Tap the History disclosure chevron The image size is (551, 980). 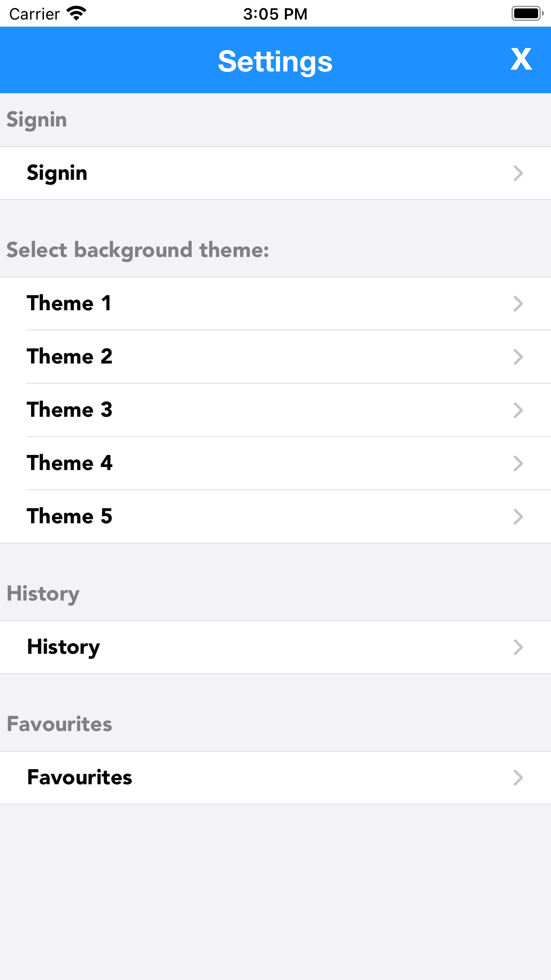click(x=518, y=647)
